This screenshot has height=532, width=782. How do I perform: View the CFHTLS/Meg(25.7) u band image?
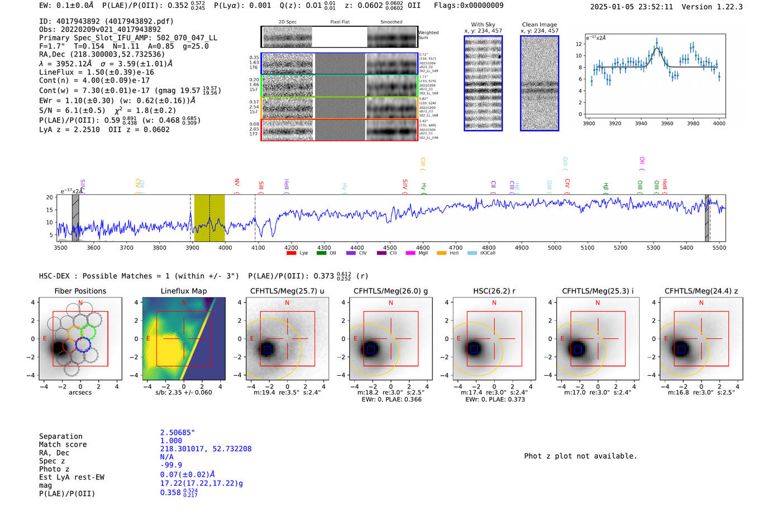287,338
